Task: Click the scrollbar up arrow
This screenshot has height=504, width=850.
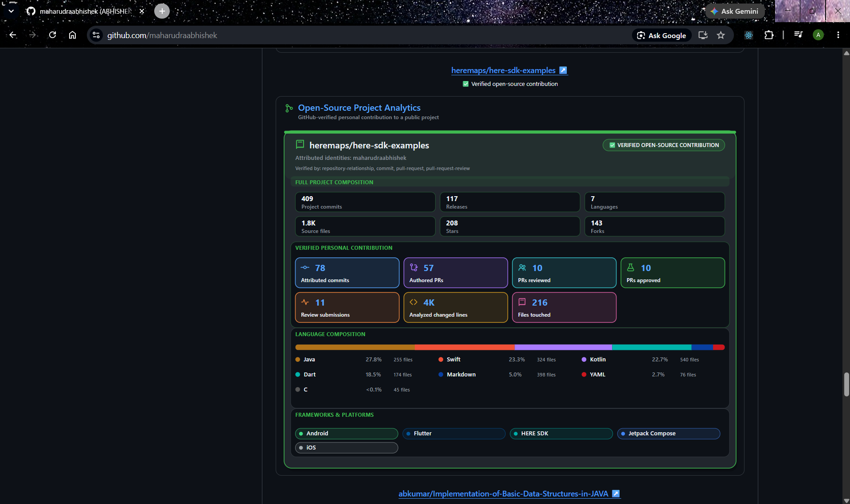Action: tap(846, 53)
